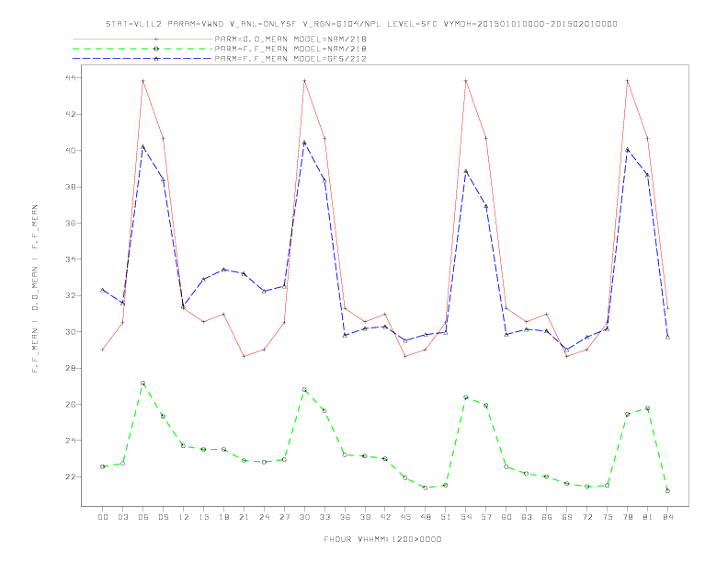Click x-axis tick label 03
The width and height of the screenshot is (728, 563).
tap(122, 517)
